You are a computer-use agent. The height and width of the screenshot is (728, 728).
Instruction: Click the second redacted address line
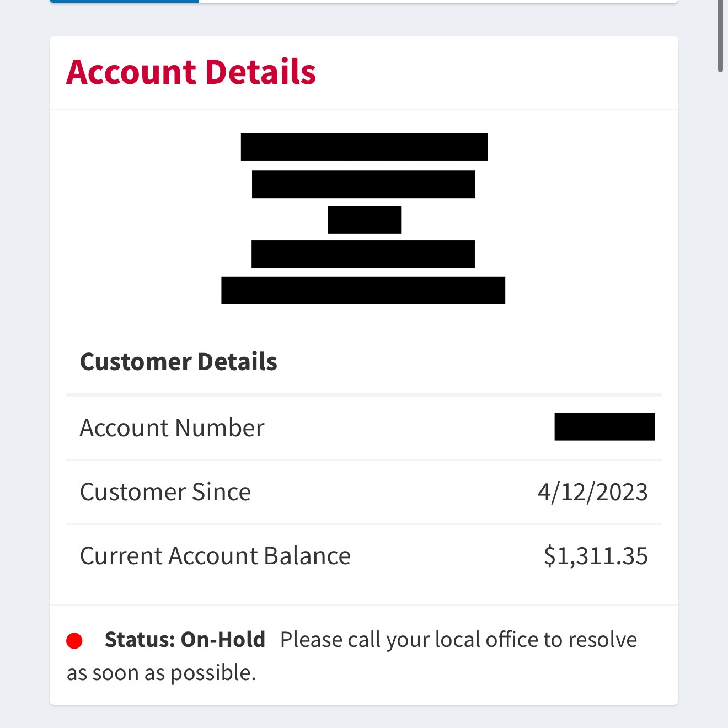click(x=363, y=184)
